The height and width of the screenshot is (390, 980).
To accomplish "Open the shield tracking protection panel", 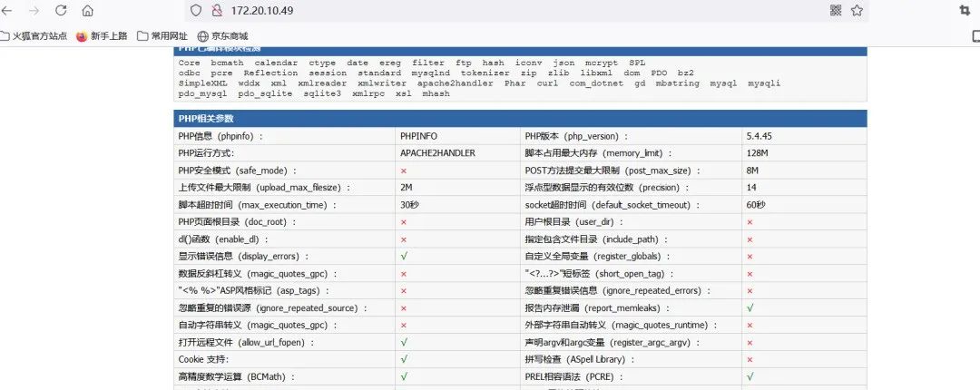I will pos(196,11).
